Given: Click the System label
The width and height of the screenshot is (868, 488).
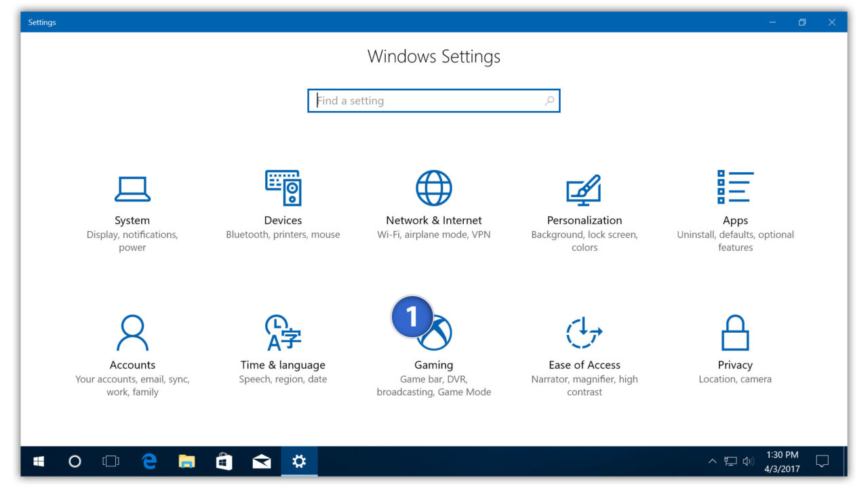Looking at the screenshot, I should 132,220.
